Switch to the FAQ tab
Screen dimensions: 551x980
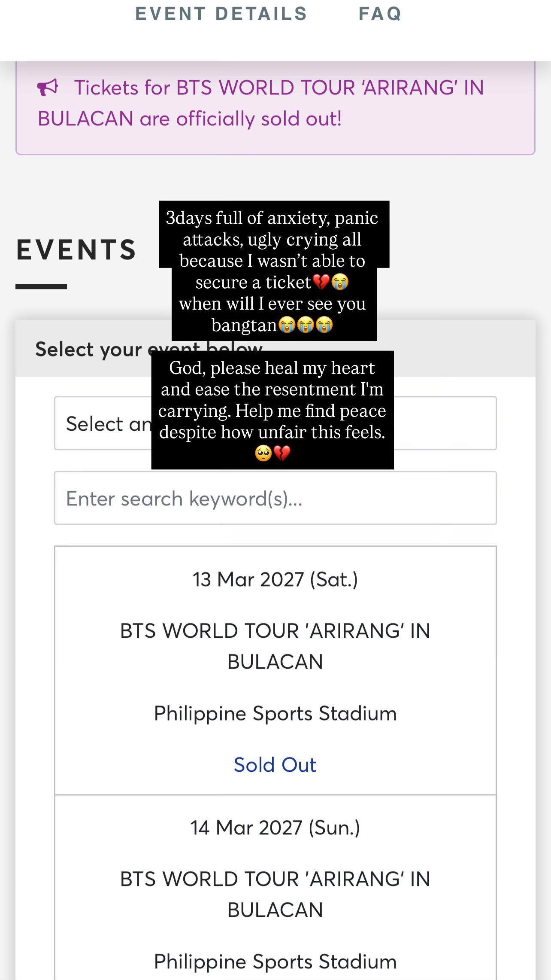click(x=380, y=14)
